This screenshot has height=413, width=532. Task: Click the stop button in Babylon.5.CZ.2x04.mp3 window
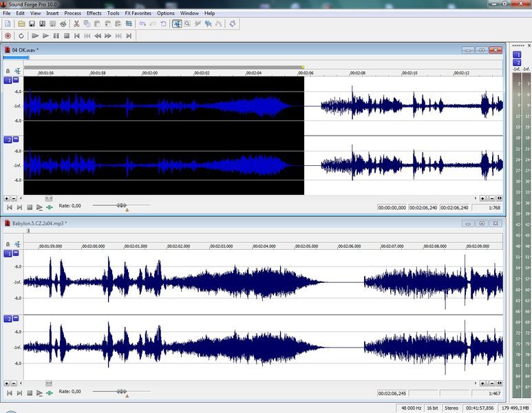(30, 393)
